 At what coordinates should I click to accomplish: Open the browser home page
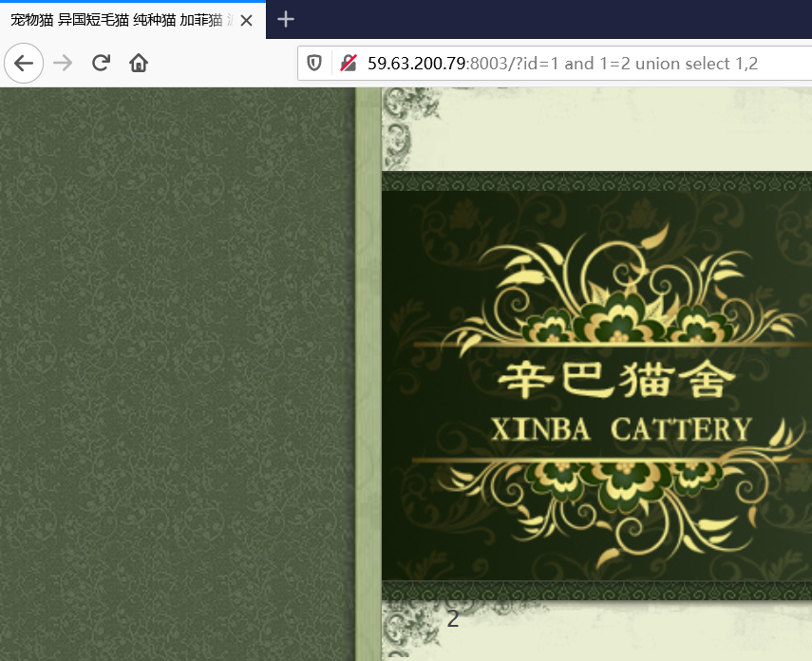(x=139, y=64)
